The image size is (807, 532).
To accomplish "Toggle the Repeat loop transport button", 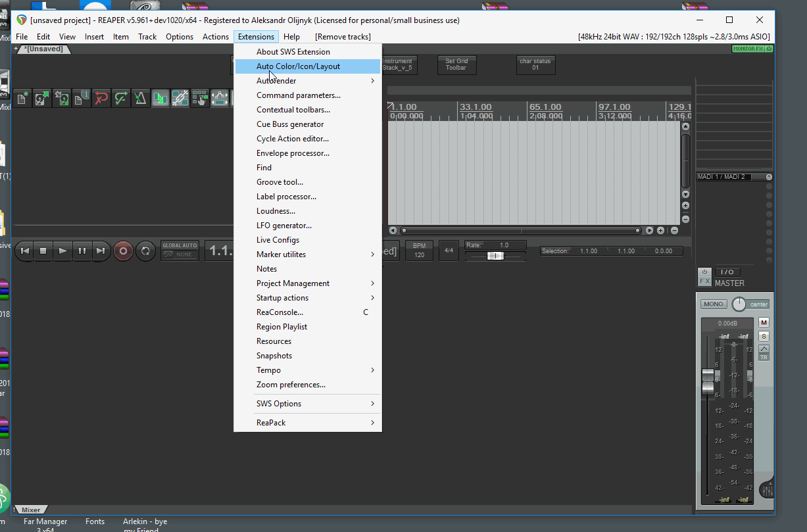I will coord(146,251).
